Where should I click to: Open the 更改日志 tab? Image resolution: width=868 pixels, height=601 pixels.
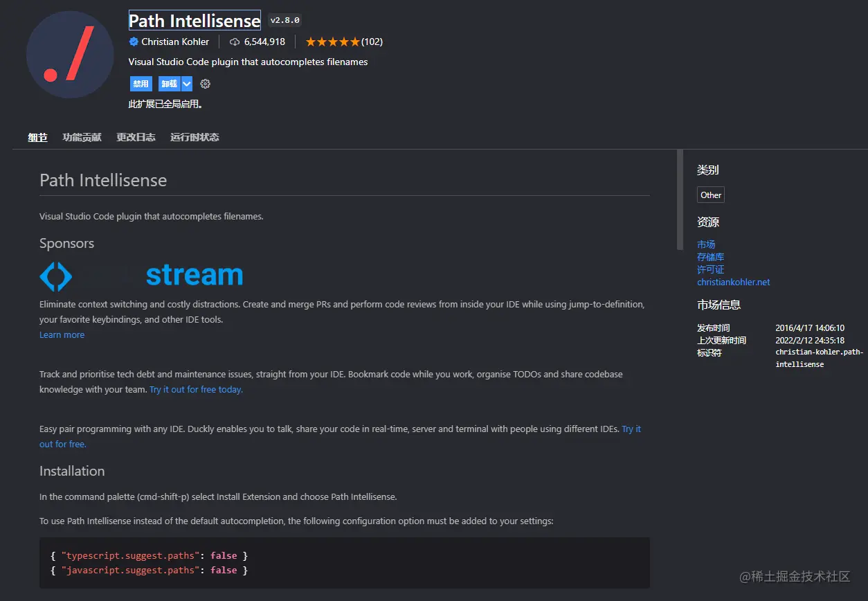(136, 137)
